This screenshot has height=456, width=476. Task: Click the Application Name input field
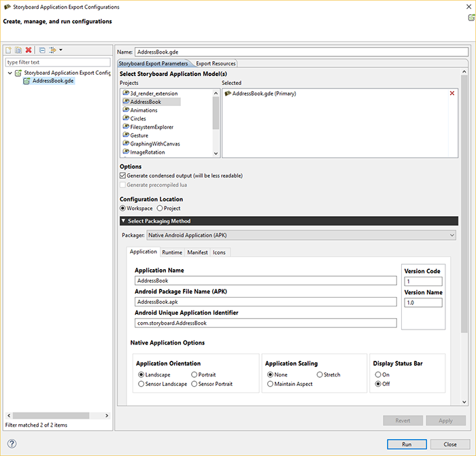tap(266, 281)
